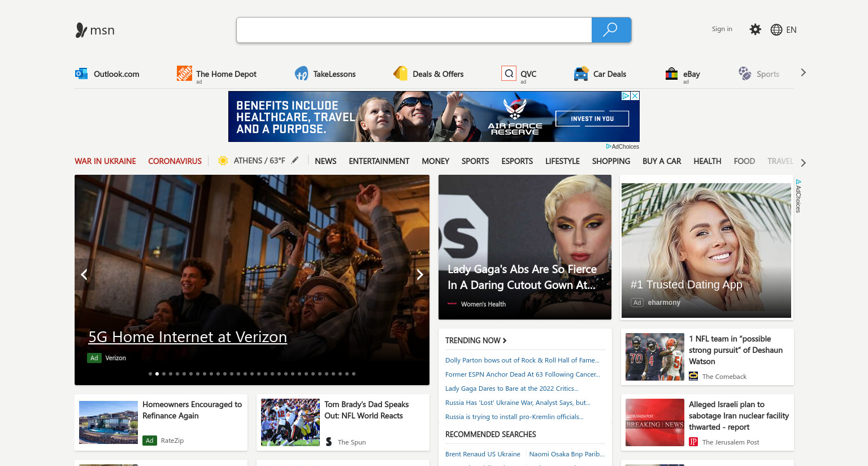868x466 pixels.
Task: Close the Air Force Reserve ad
Action: pyautogui.click(x=635, y=96)
